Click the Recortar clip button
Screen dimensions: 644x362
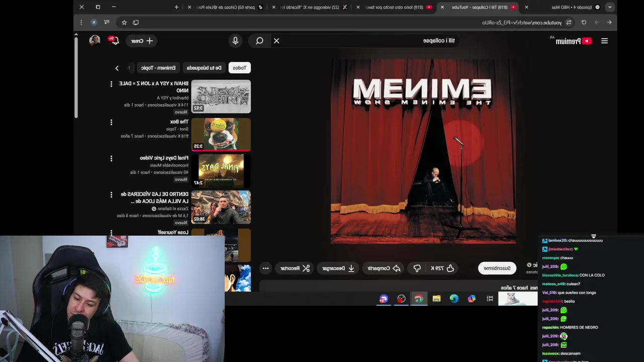295,268
